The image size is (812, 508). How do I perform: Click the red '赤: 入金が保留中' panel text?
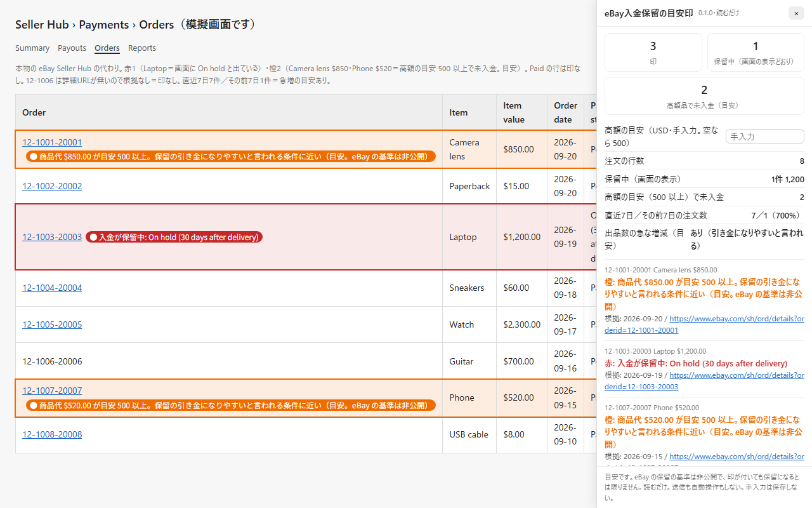click(x=696, y=364)
